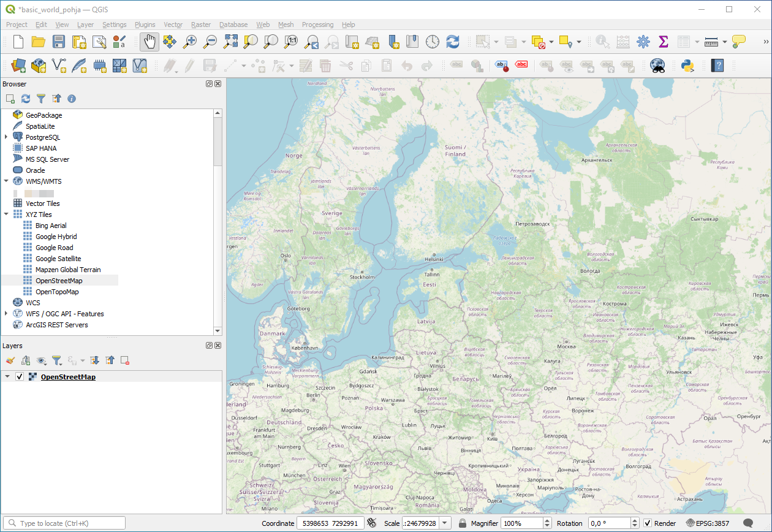The image size is (772, 532).
Task: Click the Layer Labeling Options icon
Action: pyautogui.click(x=456, y=65)
